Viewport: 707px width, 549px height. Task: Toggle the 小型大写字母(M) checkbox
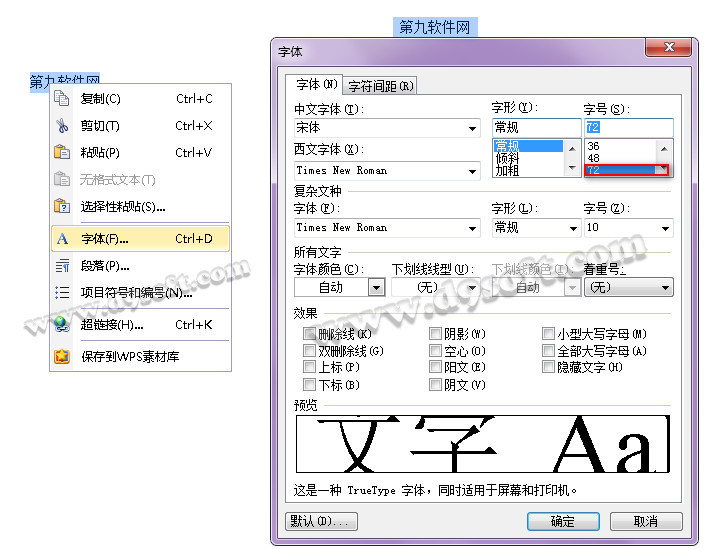coord(548,334)
